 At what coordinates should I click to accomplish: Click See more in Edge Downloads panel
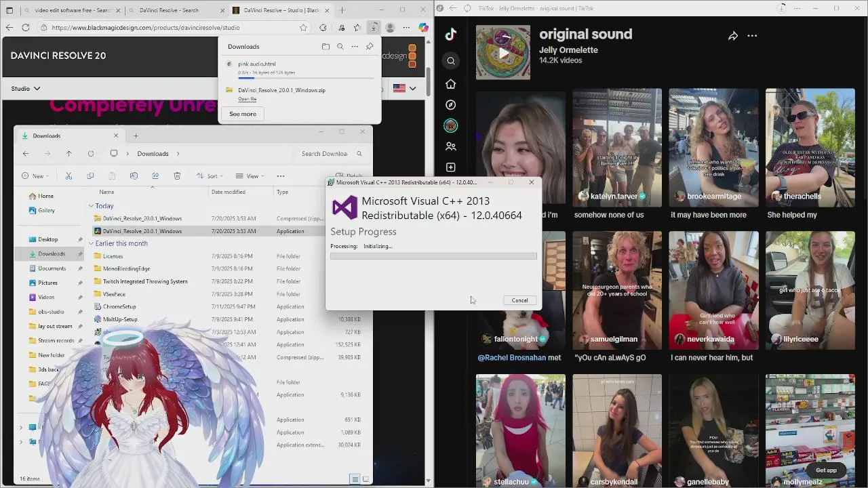tap(243, 114)
